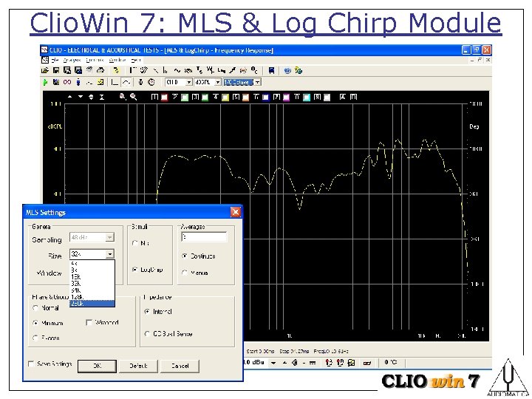This screenshot has height=399, width=532.
Task: Tick the Wrapped checkbox
Action: (89, 323)
